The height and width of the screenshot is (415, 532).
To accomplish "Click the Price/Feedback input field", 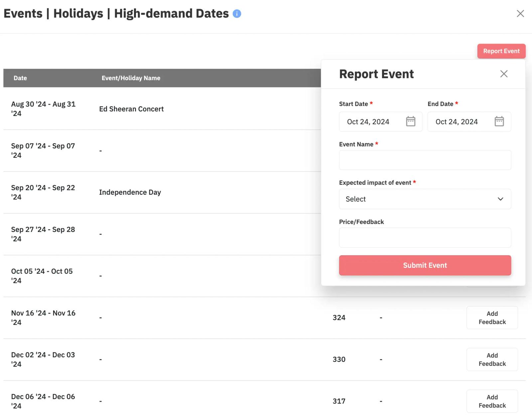I will (425, 238).
